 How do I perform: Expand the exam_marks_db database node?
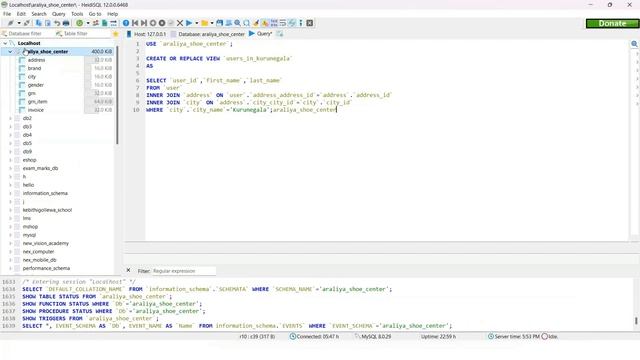pos(10,168)
